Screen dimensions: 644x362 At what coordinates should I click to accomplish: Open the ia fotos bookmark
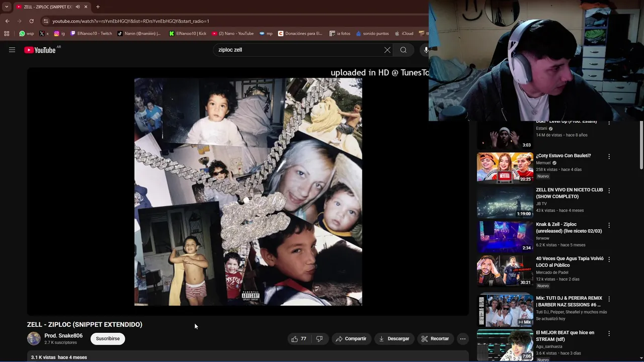click(x=340, y=34)
